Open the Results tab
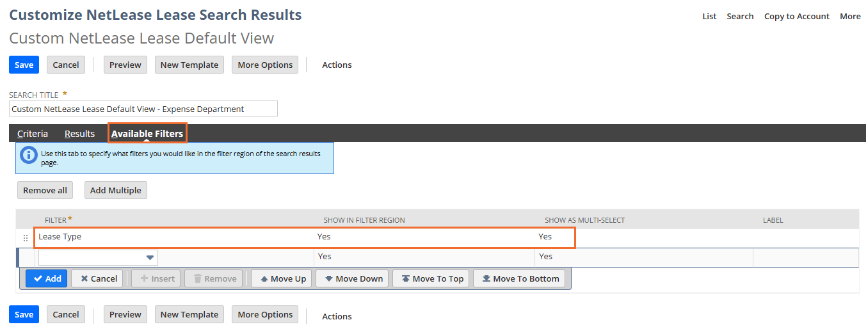Viewport: 868px width, 329px height. pos(79,134)
